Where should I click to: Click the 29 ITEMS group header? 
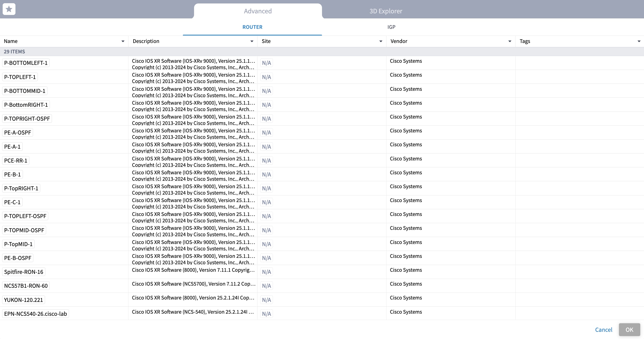click(x=322, y=52)
